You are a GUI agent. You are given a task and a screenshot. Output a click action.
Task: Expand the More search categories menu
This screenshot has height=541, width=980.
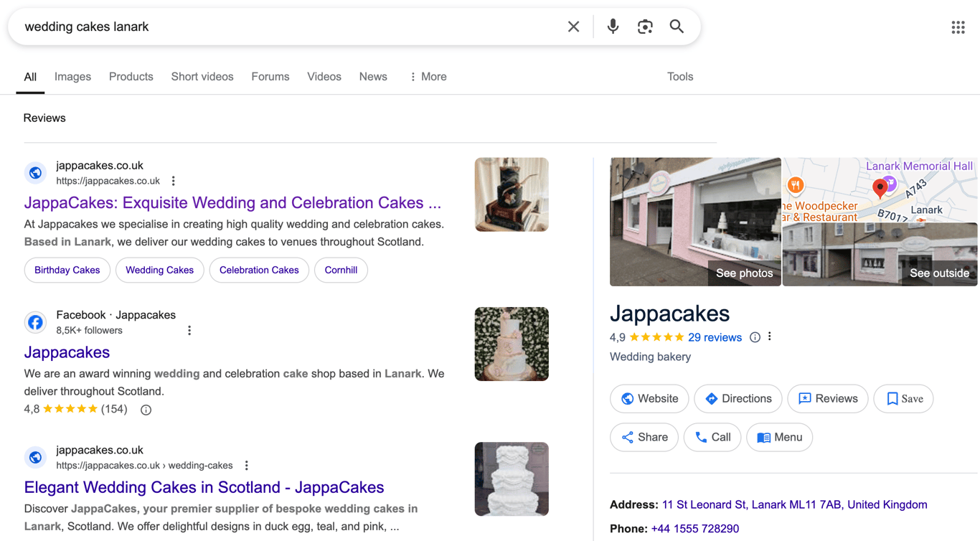[428, 76]
